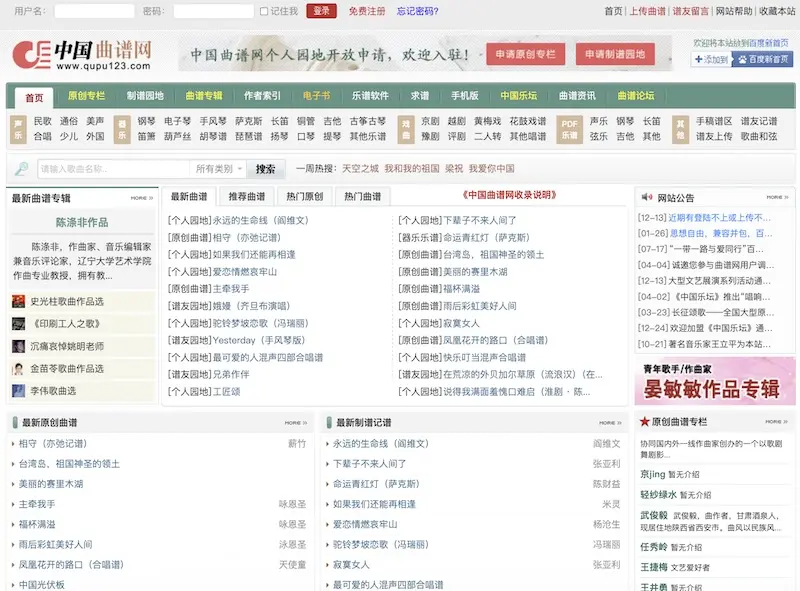Open thumbnail next to 金苗苓歌曲作品选
800x591 pixels.
pyautogui.click(x=18, y=368)
